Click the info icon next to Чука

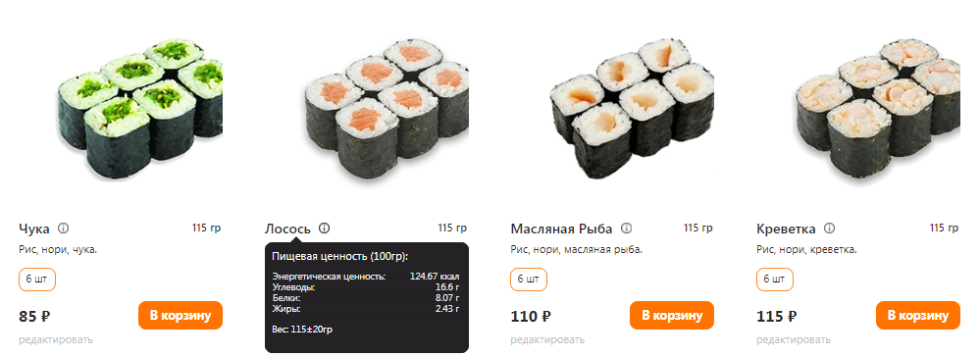pyautogui.click(x=63, y=229)
